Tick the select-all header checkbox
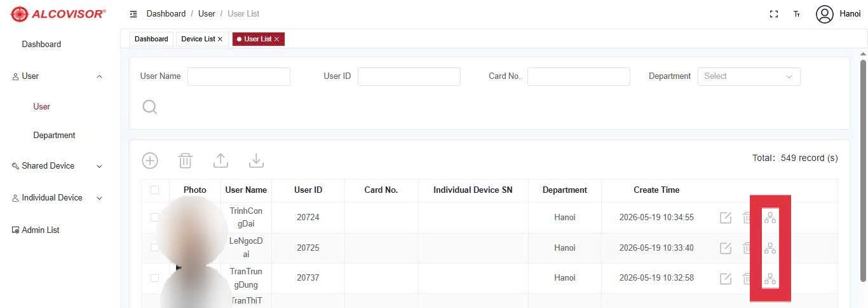 (154, 190)
